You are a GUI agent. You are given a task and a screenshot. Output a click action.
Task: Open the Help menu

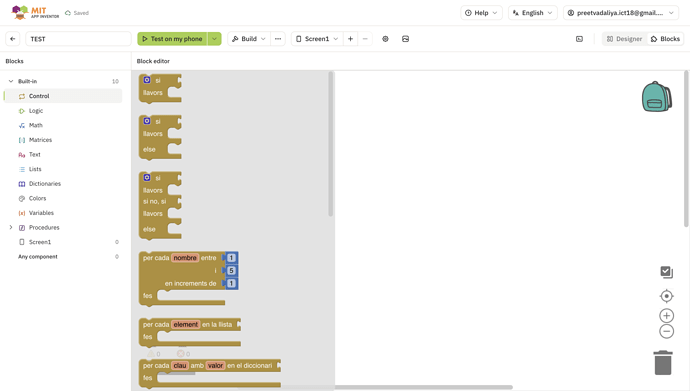481,13
